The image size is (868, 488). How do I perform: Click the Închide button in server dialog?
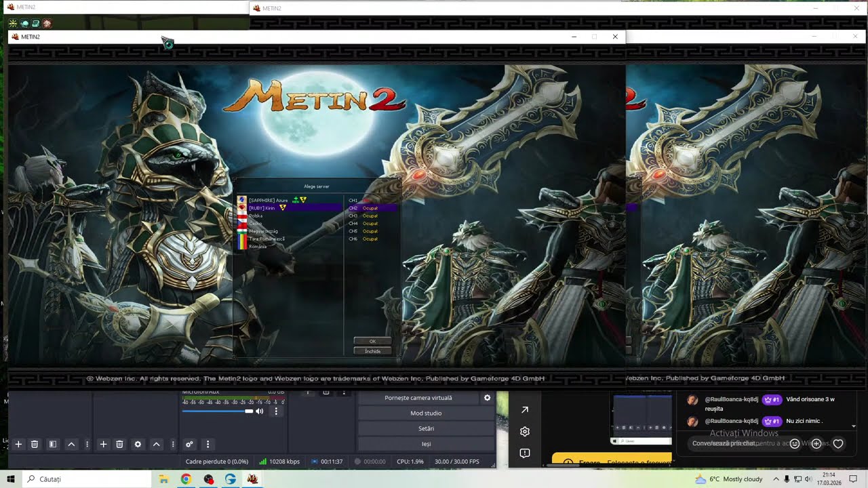372,351
